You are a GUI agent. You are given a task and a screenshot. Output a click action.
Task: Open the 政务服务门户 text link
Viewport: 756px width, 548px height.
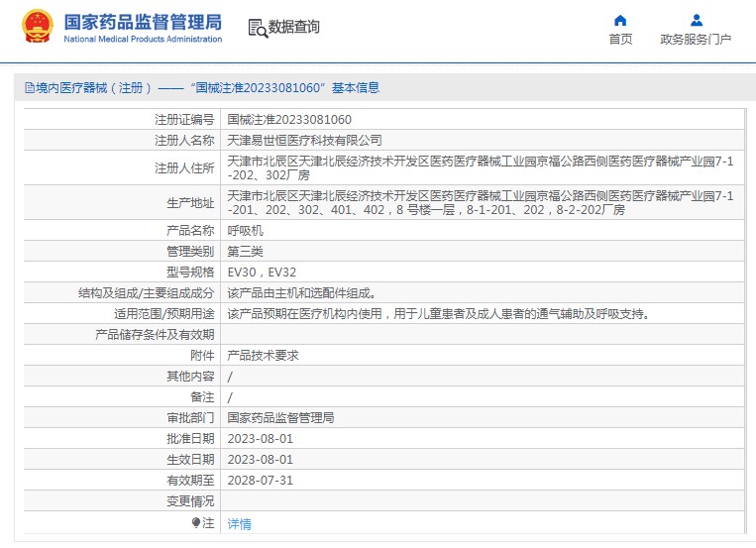696,40
